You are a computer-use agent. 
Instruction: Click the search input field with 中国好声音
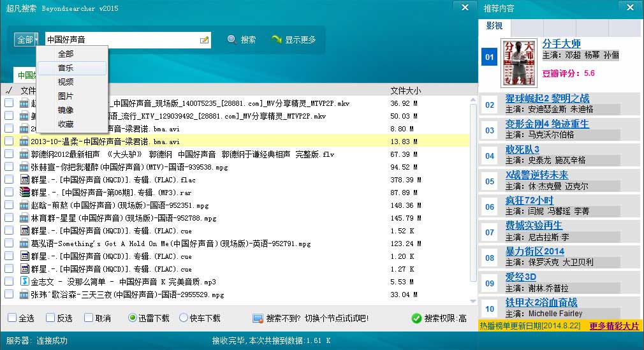121,40
